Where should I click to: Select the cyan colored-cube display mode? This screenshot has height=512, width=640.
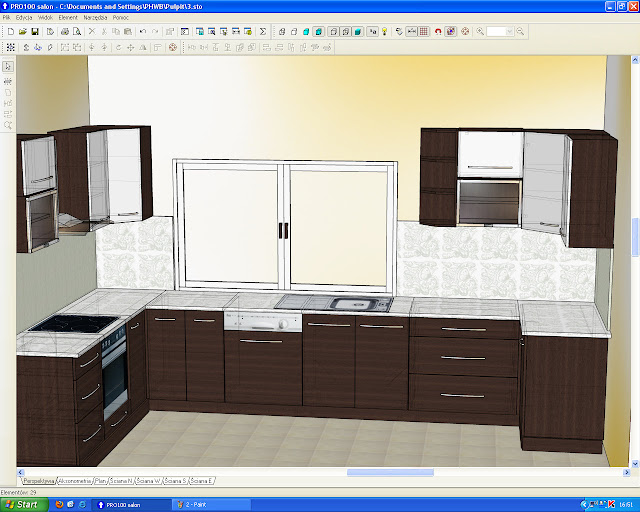tap(306, 31)
